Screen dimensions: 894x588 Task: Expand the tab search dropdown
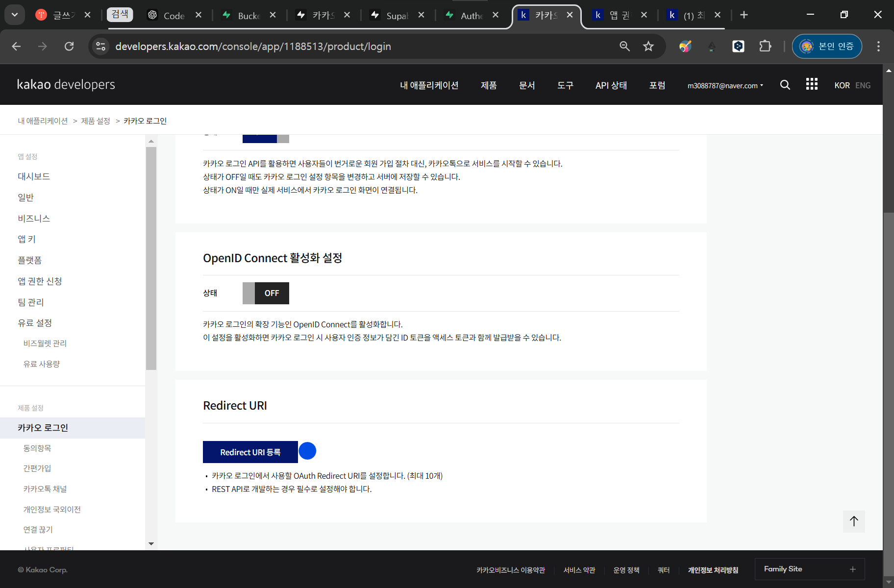click(x=15, y=15)
